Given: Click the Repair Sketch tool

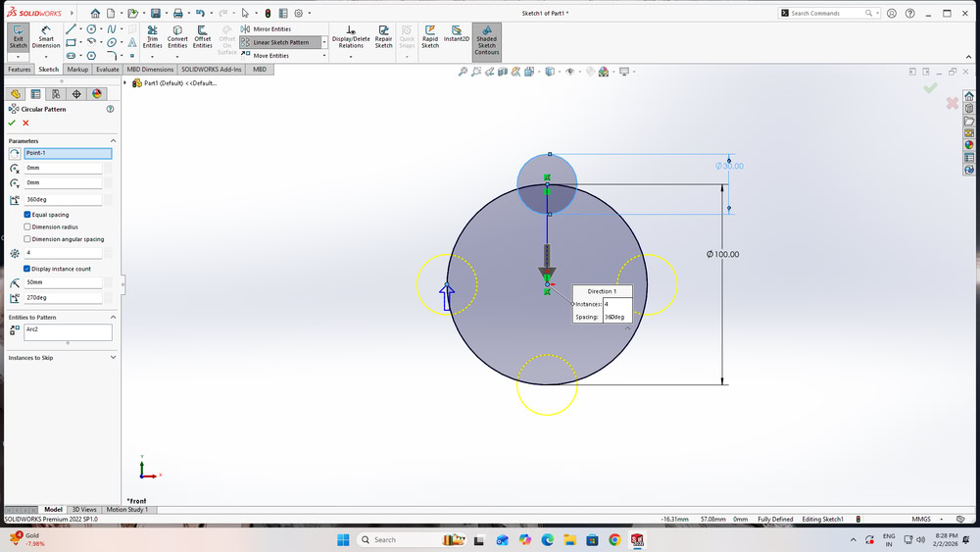Looking at the screenshot, I should click(383, 37).
